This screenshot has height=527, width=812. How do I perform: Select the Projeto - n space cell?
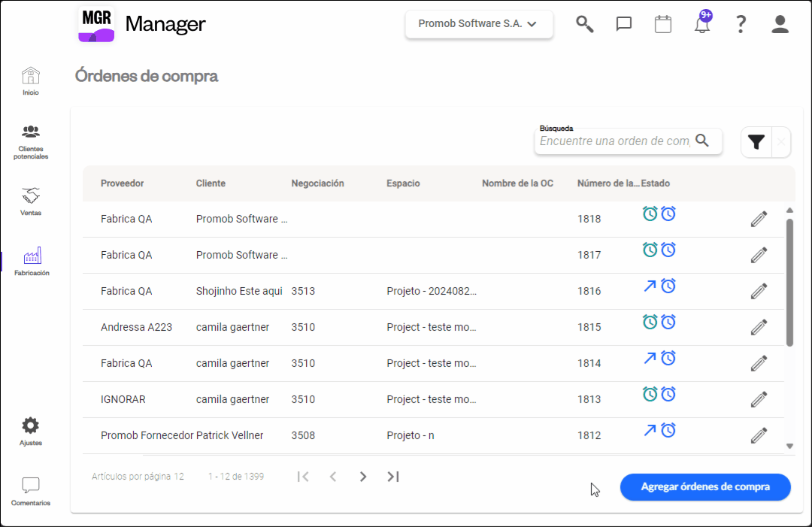pos(411,435)
